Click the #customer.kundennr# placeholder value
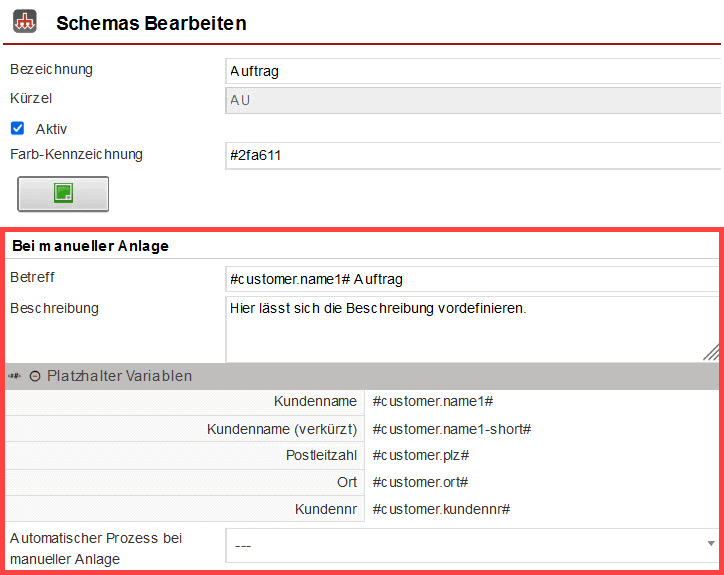The height and width of the screenshot is (575, 724). point(441,509)
